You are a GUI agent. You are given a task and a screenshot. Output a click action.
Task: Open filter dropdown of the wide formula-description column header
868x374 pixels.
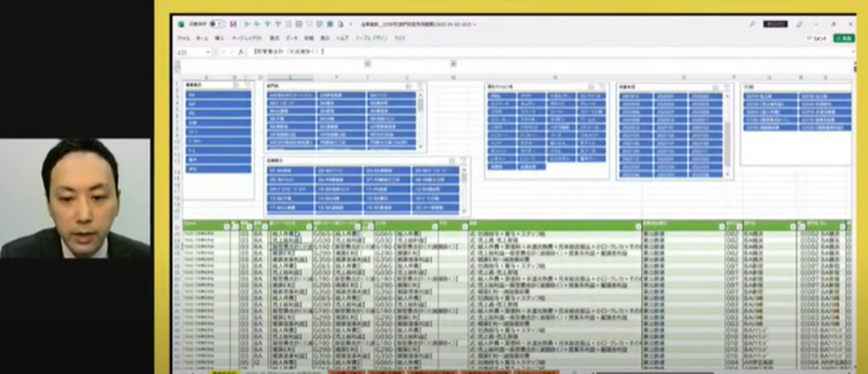638,226
